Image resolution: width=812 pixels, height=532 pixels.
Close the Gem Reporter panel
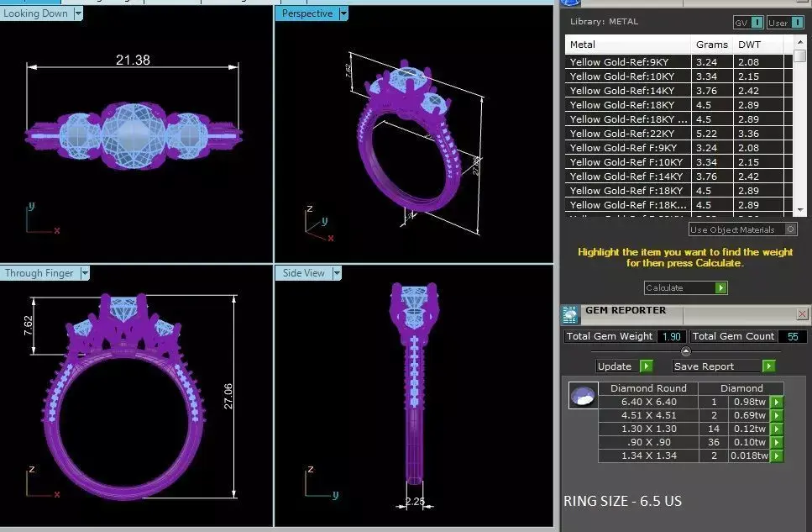(802, 313)
